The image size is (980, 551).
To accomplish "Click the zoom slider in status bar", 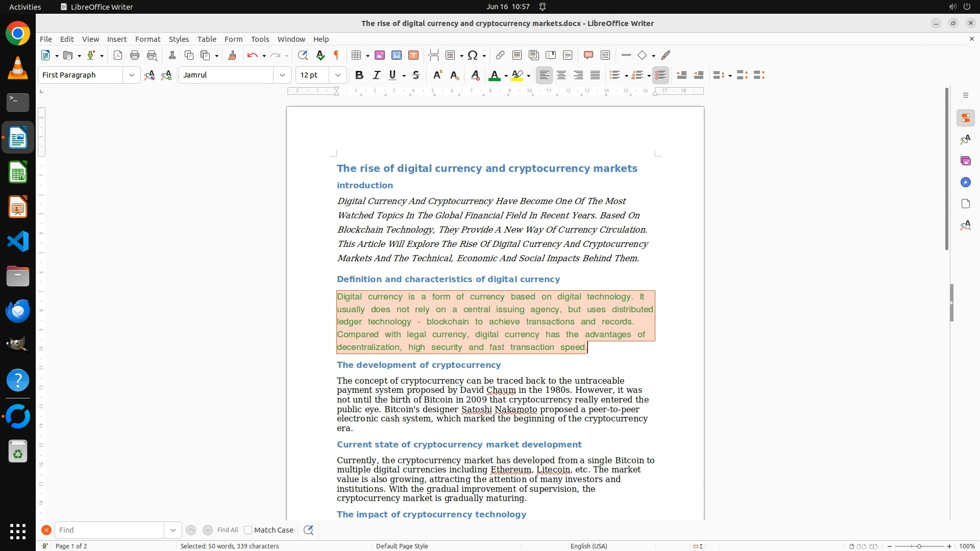I will coord(919,546).
